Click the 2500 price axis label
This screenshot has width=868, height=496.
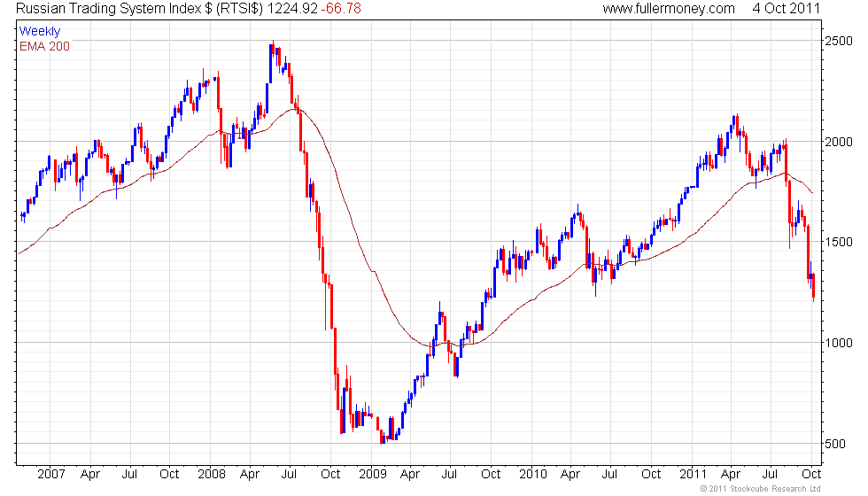pos(839,41)
